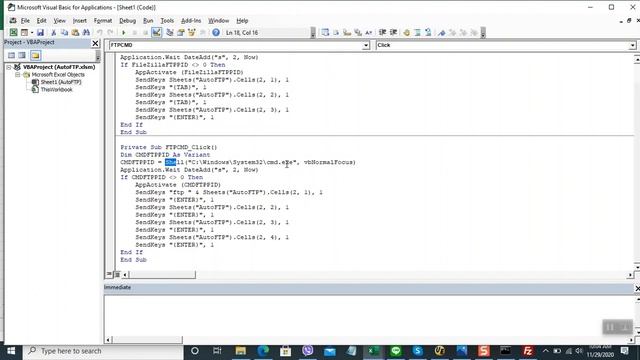This screenshot has width=640, height=360.
Task: Open the Add-Ins menu
Action: pos(191,20)
